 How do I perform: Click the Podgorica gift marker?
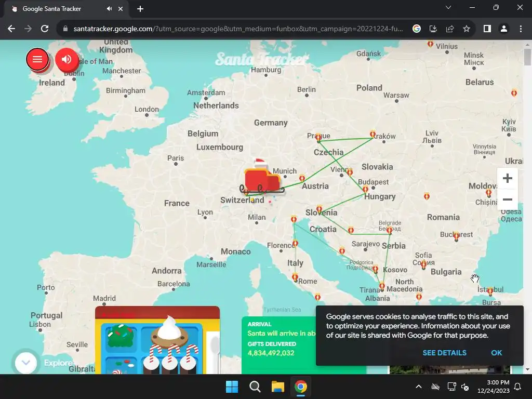[375, 270]
